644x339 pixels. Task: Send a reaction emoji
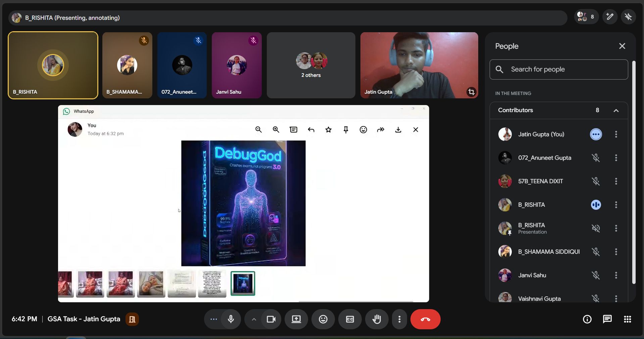click(x=323, y=319)
